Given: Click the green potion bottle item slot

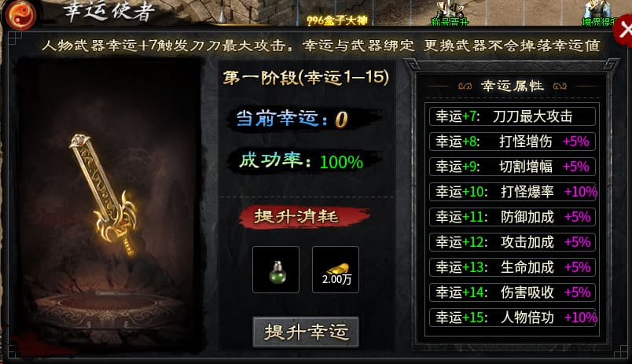Looking at the screenshot, I should point(276,270).
